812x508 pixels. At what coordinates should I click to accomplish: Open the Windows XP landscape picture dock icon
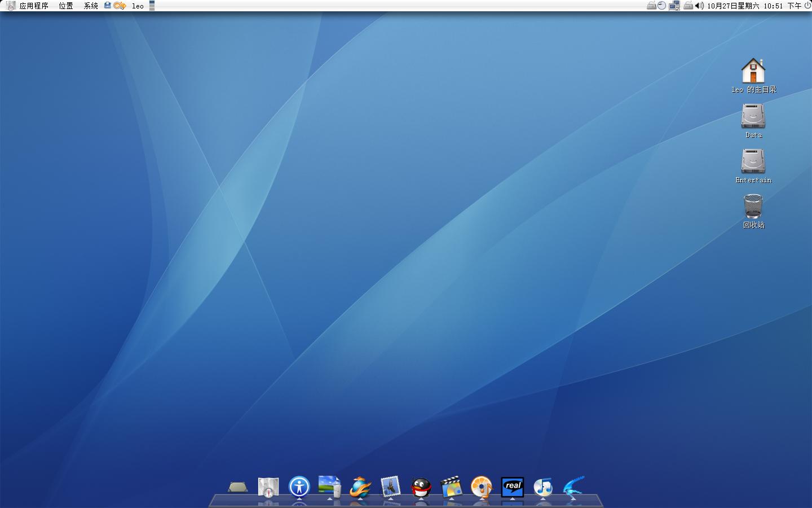(x=329, y=487)
